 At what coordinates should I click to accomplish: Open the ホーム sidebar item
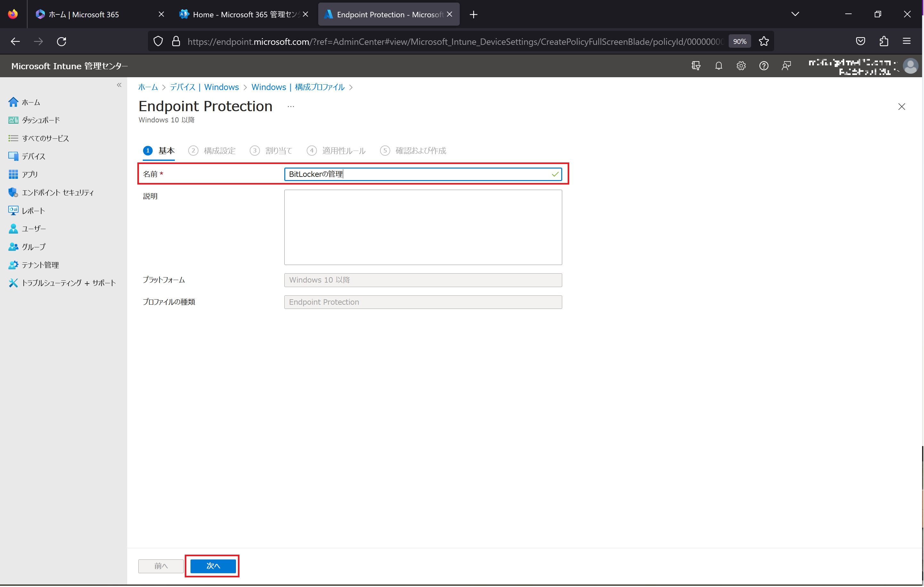pyautogui.click(x=24, y=102)
